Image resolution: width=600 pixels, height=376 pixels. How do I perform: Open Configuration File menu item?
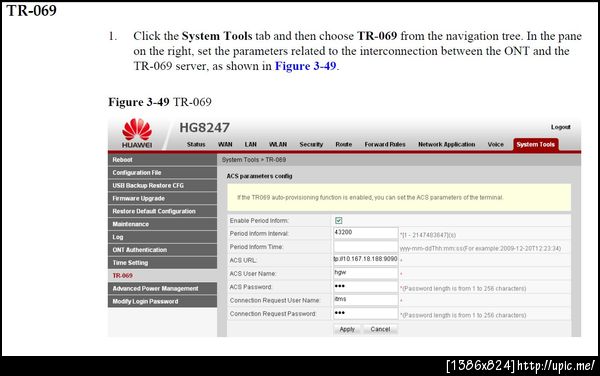(x=162, y=173)
